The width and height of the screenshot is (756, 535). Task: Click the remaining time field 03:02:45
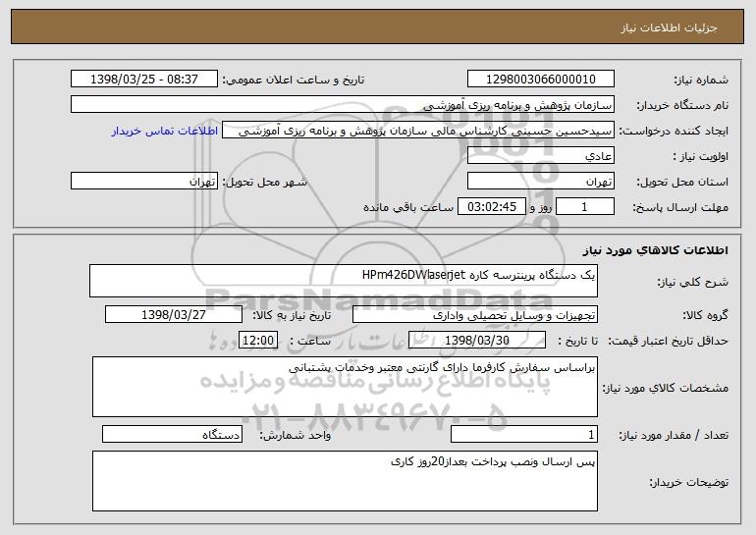tap(491, 207)
